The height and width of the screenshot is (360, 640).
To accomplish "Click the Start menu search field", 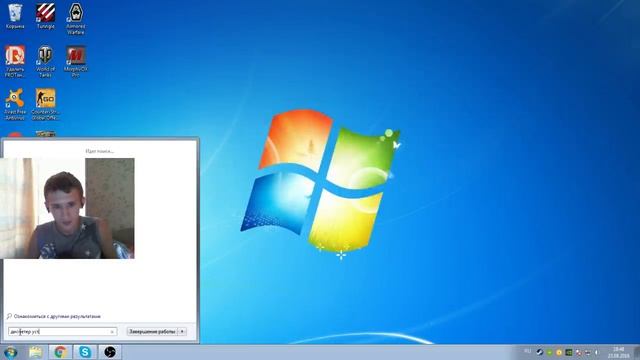I will coord(62,332).
